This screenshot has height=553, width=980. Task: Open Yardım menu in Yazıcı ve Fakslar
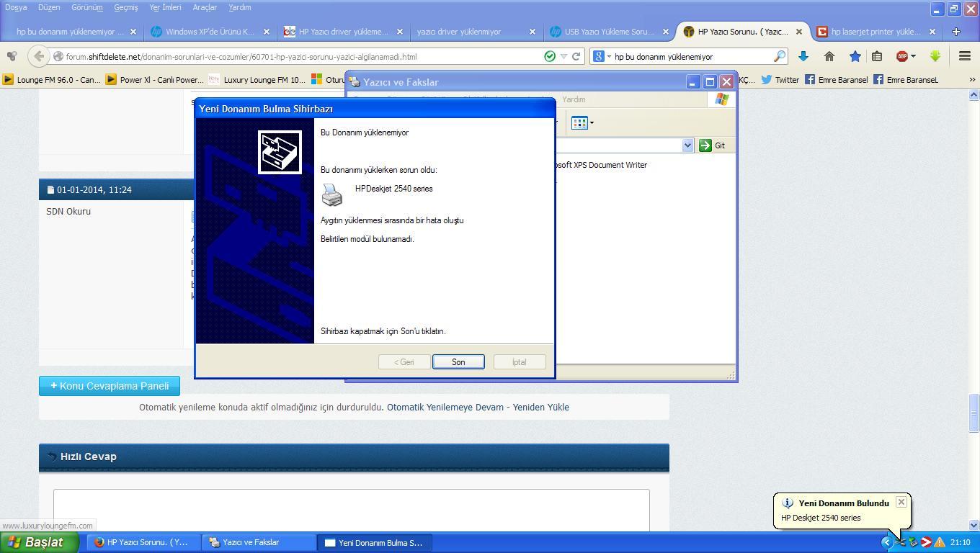574,99
